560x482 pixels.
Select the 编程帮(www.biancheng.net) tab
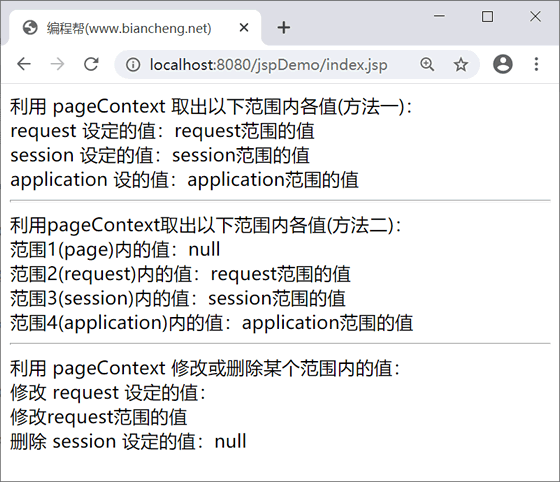click(135, 28)
